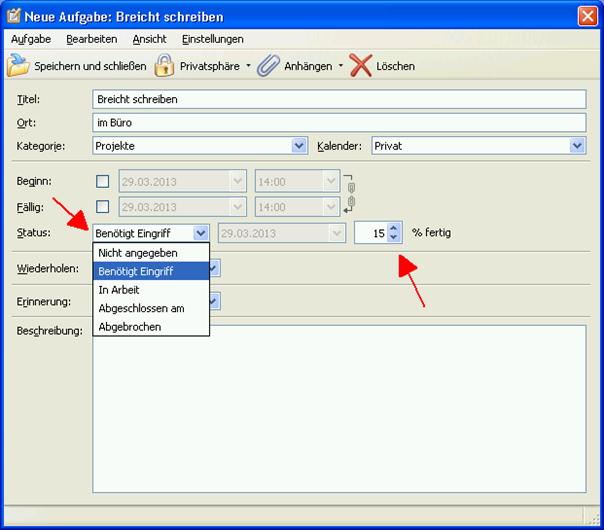Open the Bearbeiten menu
Viewport: 604px width, 530px height.
pos(92,39)
